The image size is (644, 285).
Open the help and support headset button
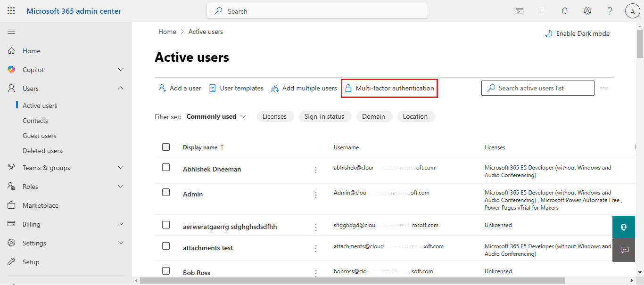(x=624, y=228)
